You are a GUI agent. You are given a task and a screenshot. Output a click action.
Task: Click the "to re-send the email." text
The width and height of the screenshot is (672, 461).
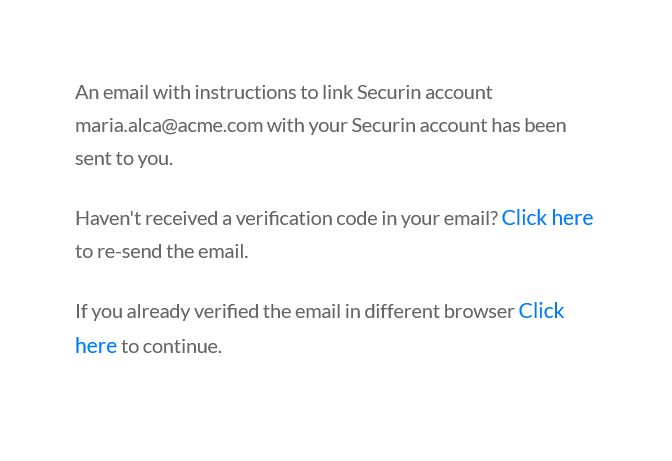pos(162,251)
